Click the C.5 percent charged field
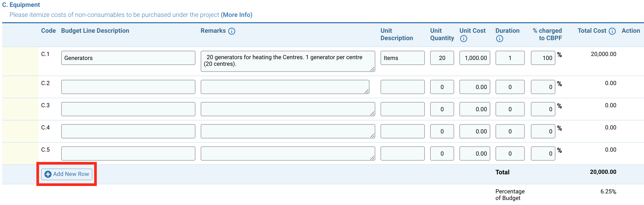This screenshot has height=205, width=644. [543, 153]
